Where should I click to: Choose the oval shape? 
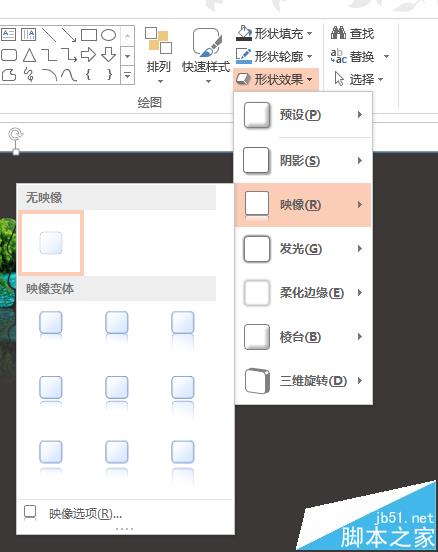[108, 35]
